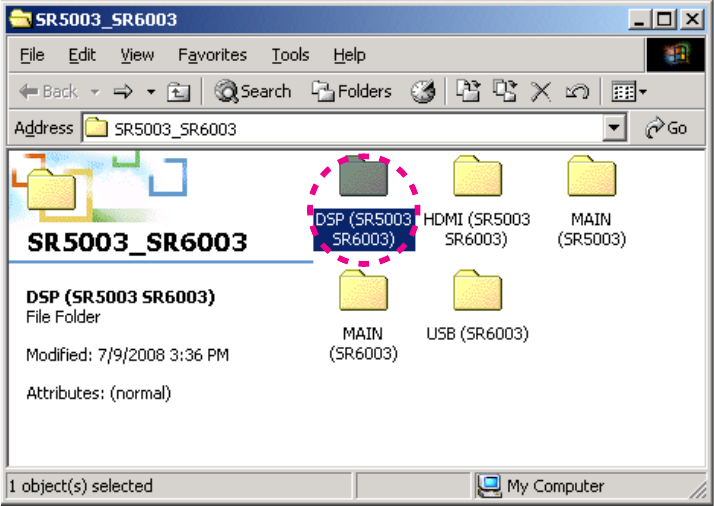Click the Copy To toolbar icon

(x=505, y=91)
